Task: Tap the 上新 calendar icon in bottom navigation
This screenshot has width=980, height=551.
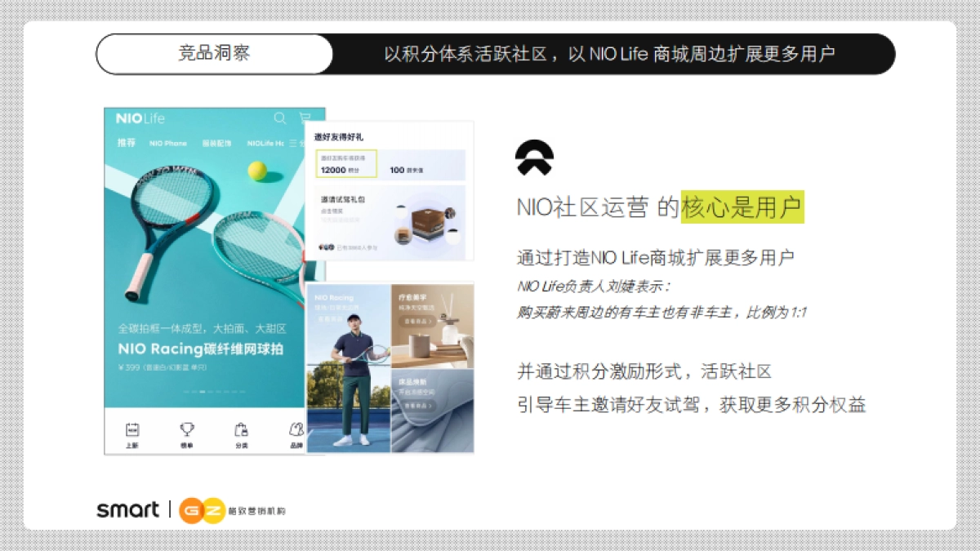Action: 133,429
